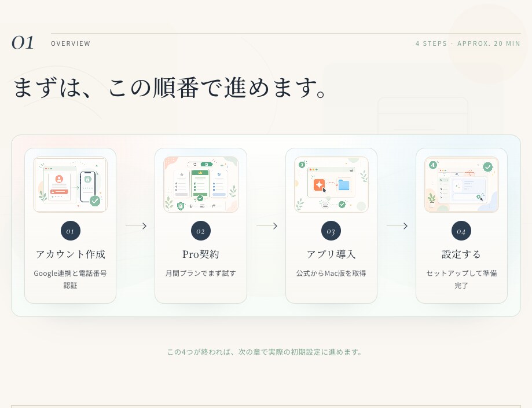Click the アプリ導入 card title
This screenshot has height=408, width=532.
[331, 254]
